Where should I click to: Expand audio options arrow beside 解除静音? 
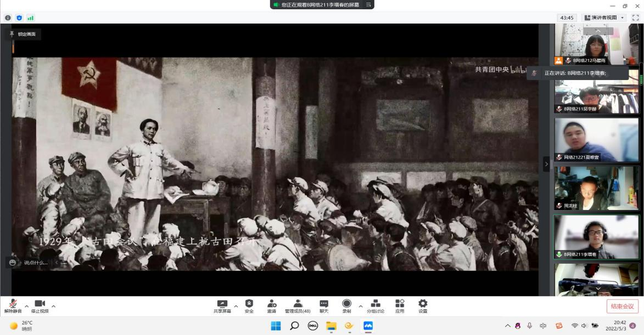[26, 306]
